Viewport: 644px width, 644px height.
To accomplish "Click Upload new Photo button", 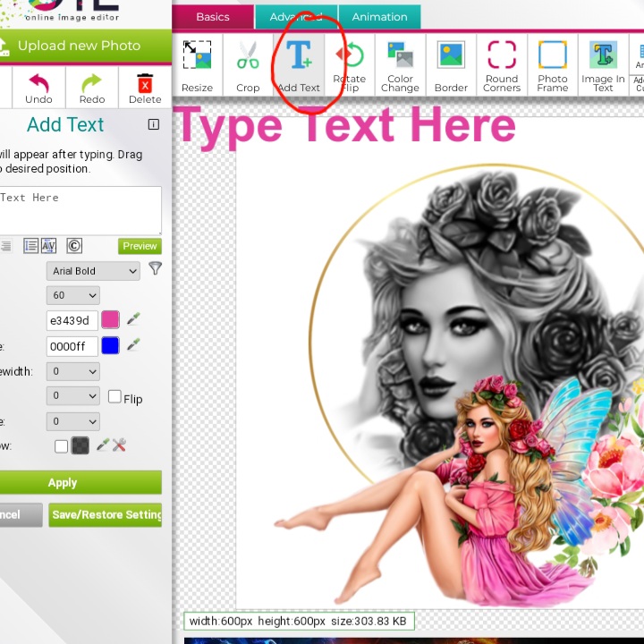I will pyautogui.click(x=84, y=46).
